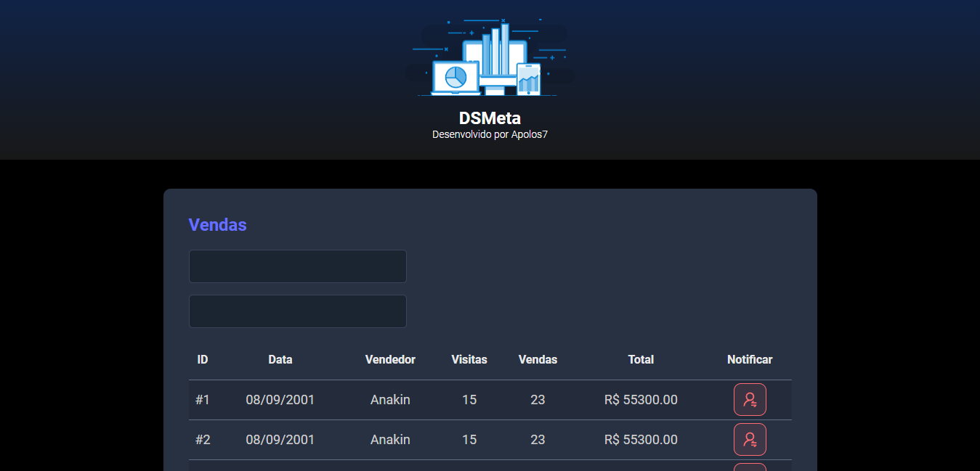This screenshot has width=980, height=471.
Task: Click R$ 55300.00 total in row #1
Action: click(x=641, y=400)
